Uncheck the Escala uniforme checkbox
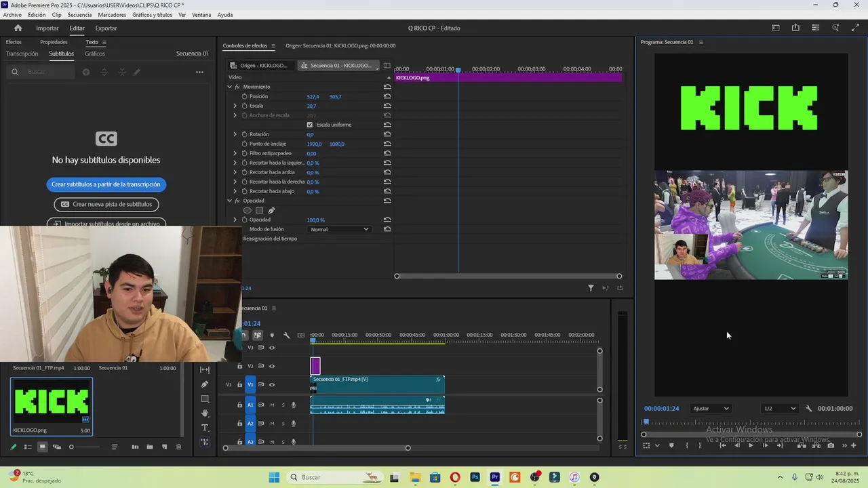This screenshot has width=868, height=488. pos(310,125)
